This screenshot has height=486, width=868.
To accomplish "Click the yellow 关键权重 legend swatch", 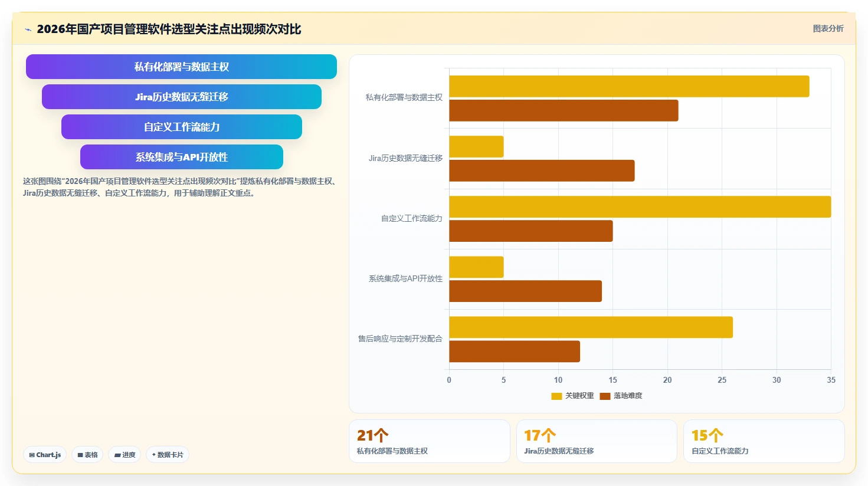I will pyautogui.click(x=556, y=396).
